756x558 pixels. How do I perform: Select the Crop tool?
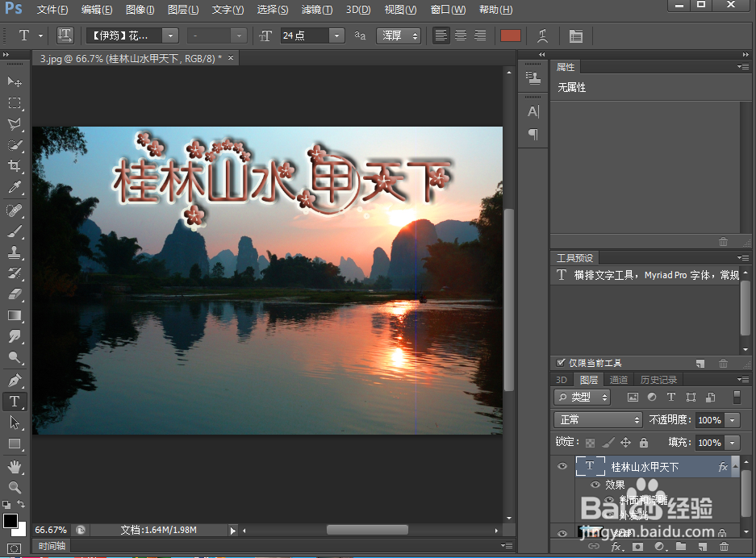[x=15, y=166]
